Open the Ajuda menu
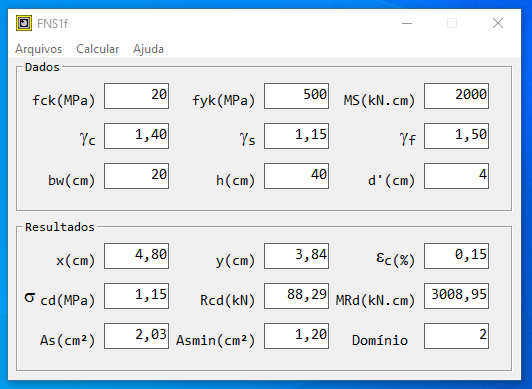This screenshot has width=532, height=389. [x=148, y=49]
